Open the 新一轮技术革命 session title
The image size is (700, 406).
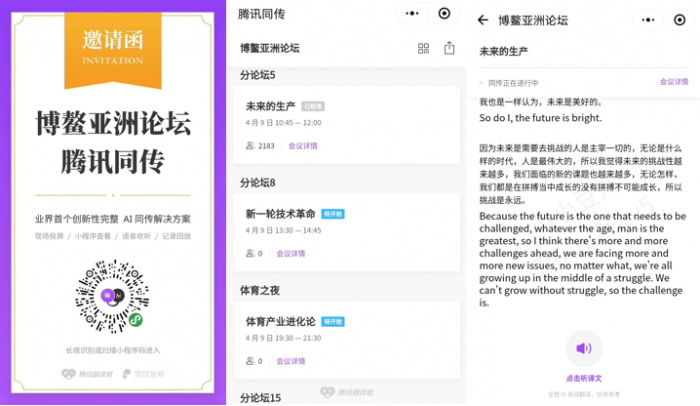(280, 214)
